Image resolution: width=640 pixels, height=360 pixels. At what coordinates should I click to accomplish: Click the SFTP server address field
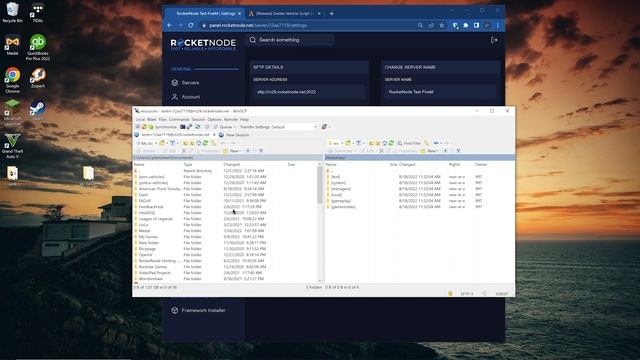[309, 92]
